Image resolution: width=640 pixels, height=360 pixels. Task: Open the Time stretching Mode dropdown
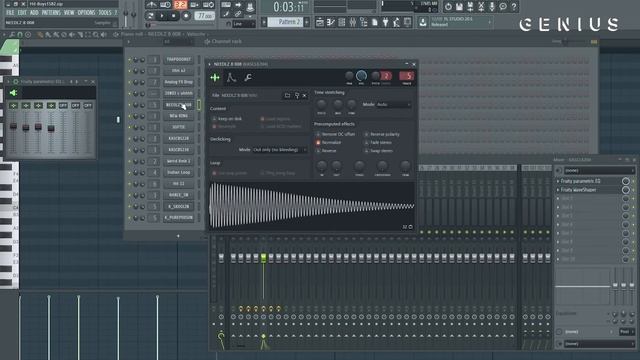coord(393,104)
